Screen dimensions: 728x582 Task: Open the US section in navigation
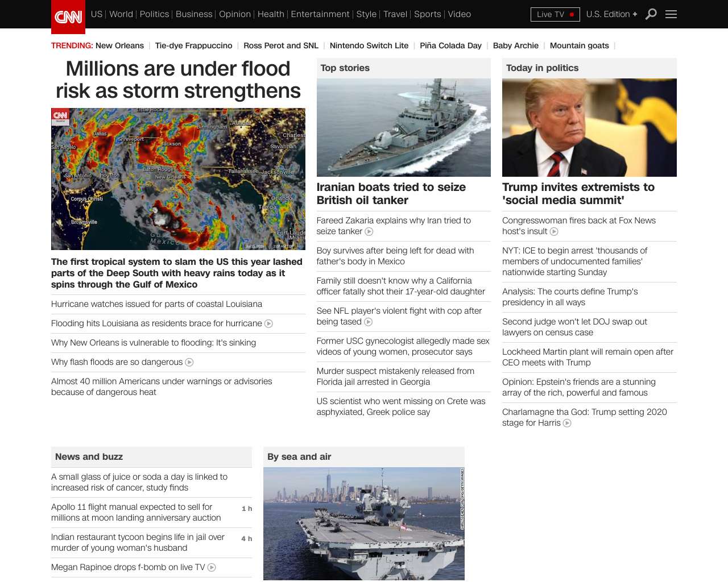point(97,14)
